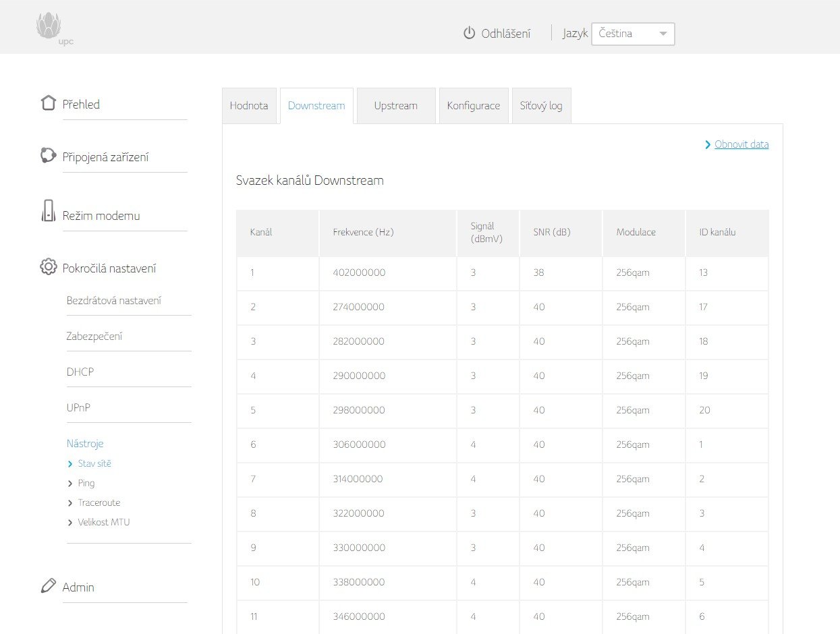Click the SNR value 38
This screenshot has width=840, height=634.
(x=539, y=273)
